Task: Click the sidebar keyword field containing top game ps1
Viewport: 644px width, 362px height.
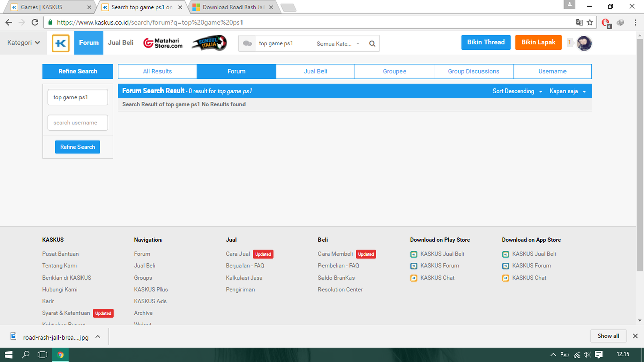Action: (x=77, y=97)
